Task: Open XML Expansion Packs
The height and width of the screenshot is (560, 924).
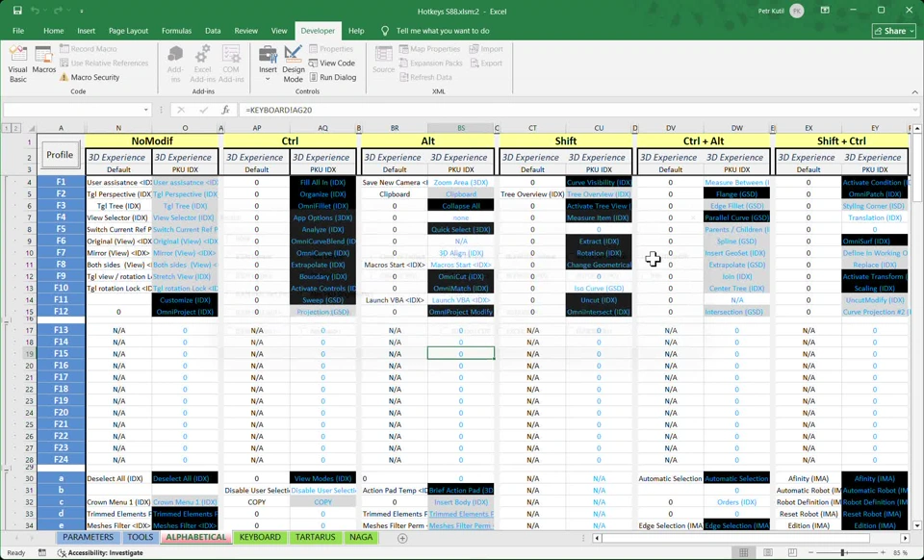Action: 431,63
